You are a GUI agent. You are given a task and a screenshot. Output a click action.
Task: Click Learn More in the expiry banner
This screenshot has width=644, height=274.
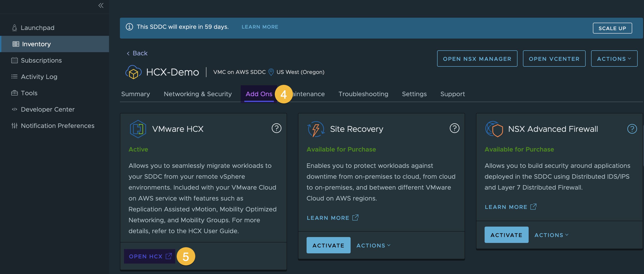pyautogui.click(x=260, y=27)
